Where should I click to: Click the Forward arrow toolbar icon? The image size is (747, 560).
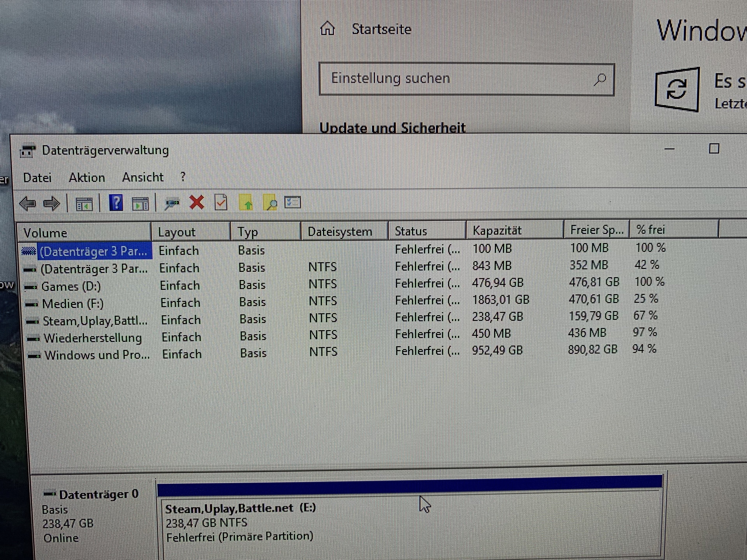(52, 204)
